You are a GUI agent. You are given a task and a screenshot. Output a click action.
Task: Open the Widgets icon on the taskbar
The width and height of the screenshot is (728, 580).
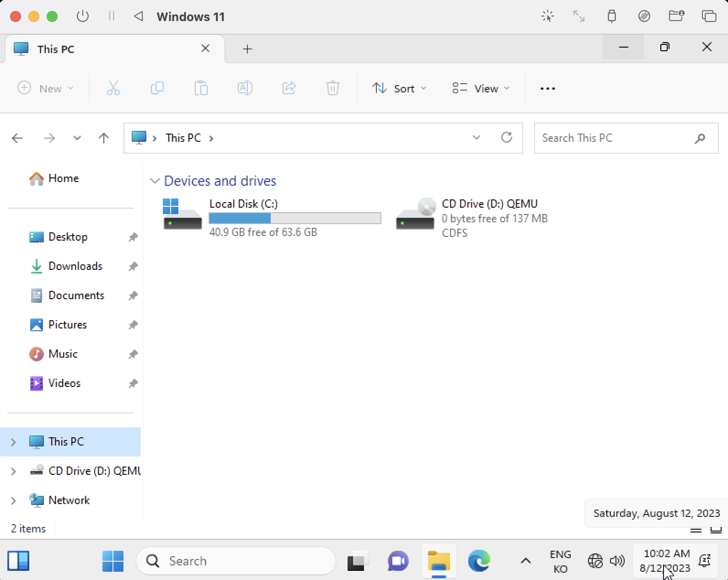point(18,561)
